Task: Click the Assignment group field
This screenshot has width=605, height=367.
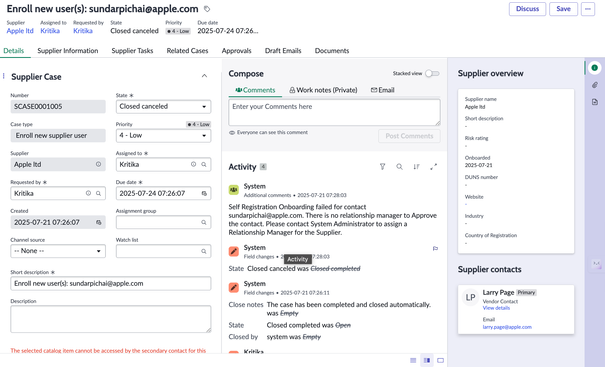Action: pyautogui.click(x=163, y=222)
